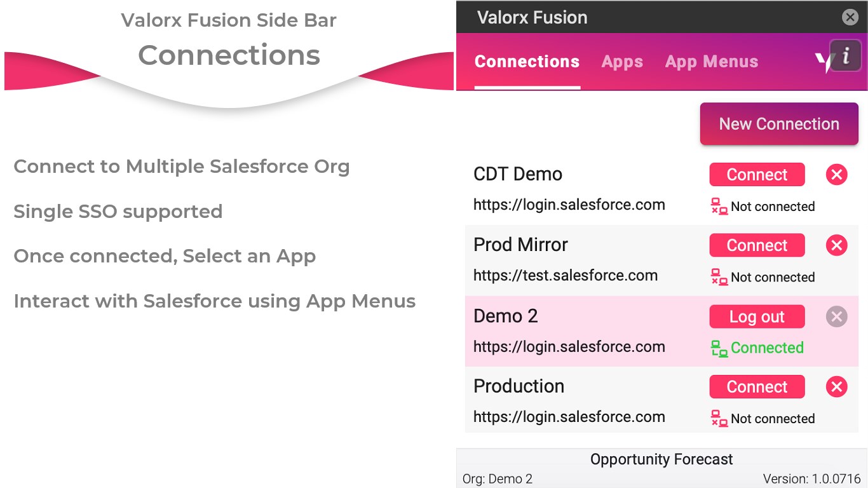Switch to the Connections tab
Viewport: 868px width, 488px height.
coord(527,62)
